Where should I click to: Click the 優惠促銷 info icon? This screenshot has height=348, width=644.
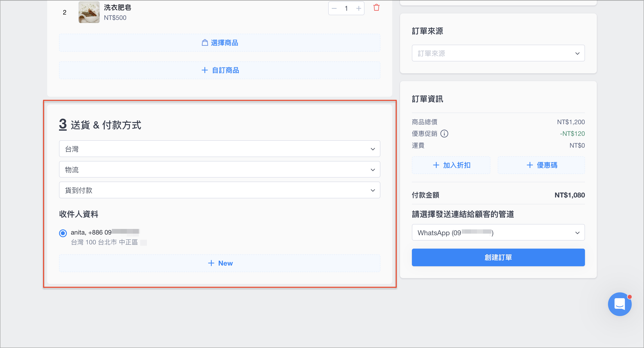point(444,134)
